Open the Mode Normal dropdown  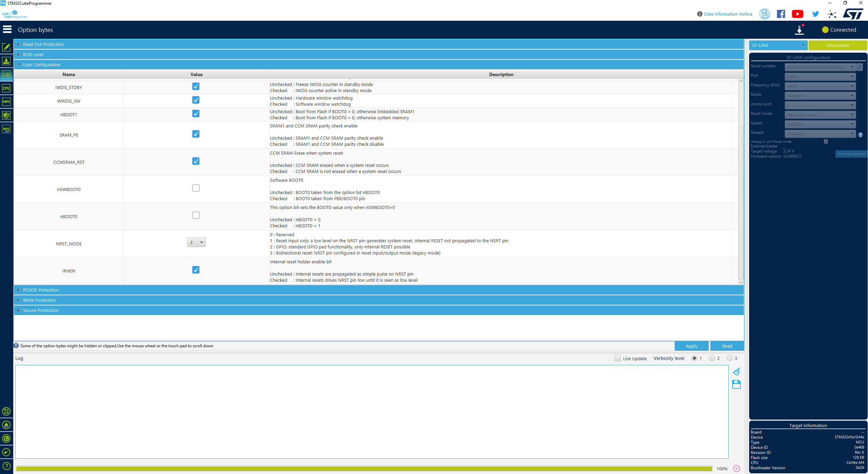tap(820, 95)
